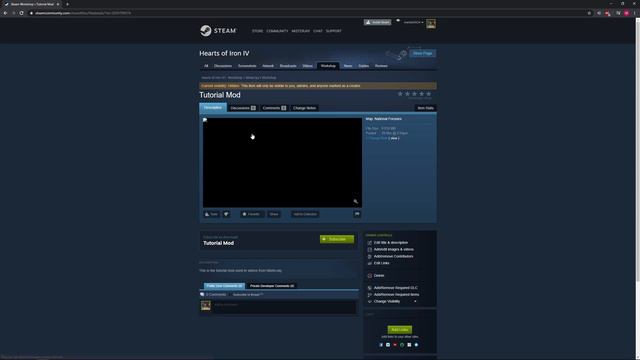The width and height of the screenshot is (640, 360).
Task: Click Edit Links in owner controls
Action: (x=381, y=263)
